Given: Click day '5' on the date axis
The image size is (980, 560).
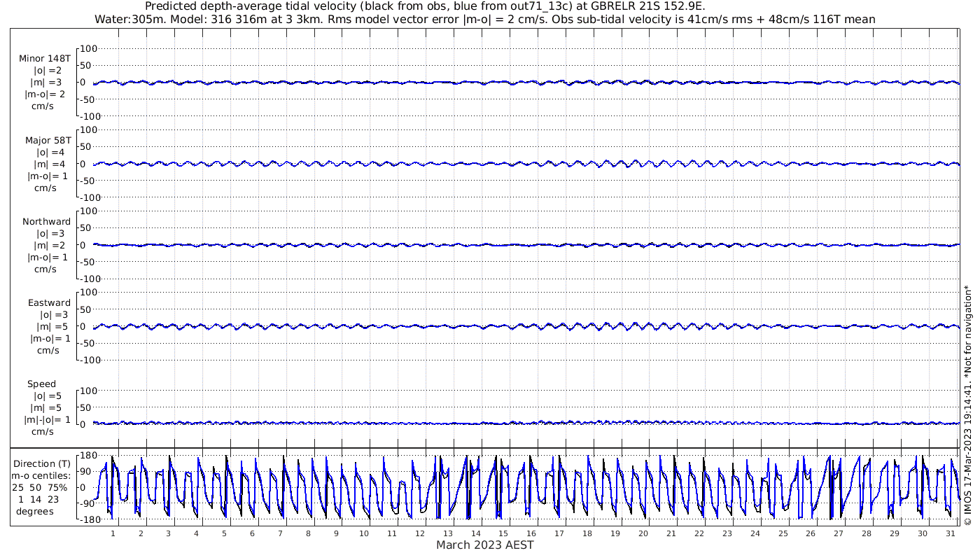Looking at the screenshot, I should click(x=224, y=533).
